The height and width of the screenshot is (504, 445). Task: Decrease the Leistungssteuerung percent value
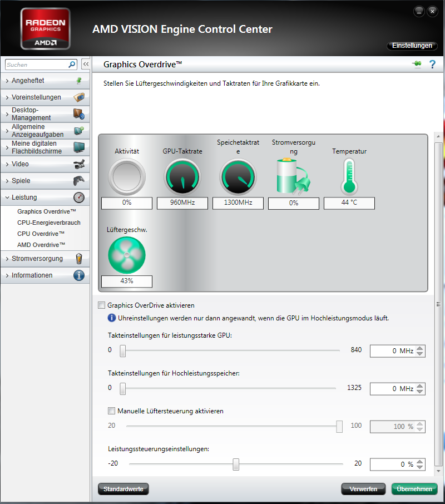point(419,467)
